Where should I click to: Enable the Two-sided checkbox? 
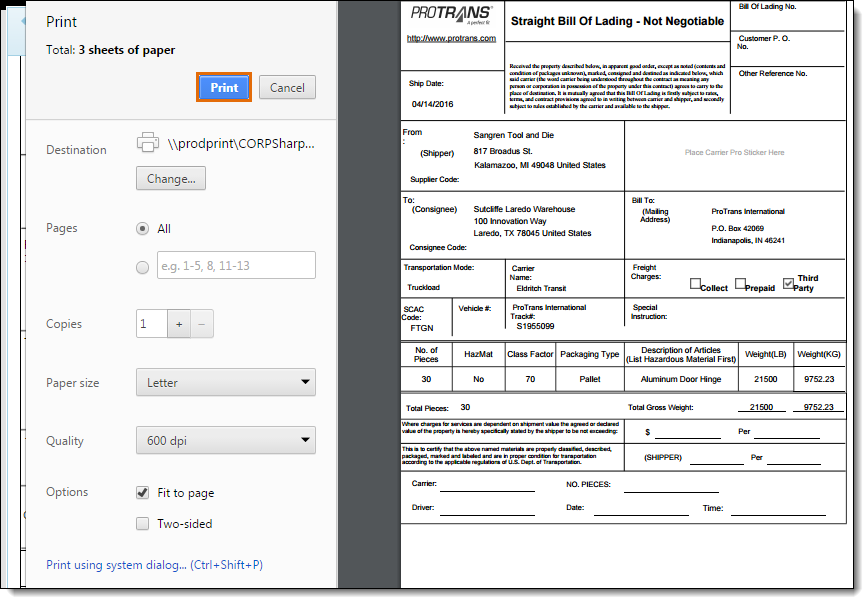point(143,523)
